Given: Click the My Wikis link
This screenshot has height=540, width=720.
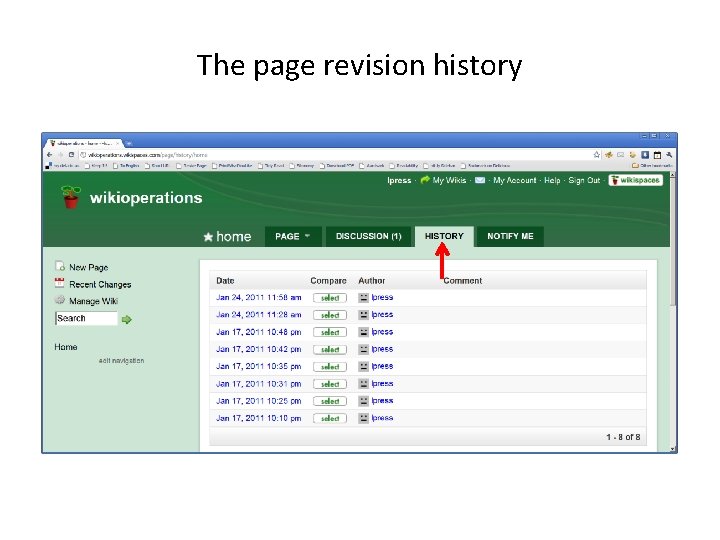Looking at the screenshot, I should point(449,180).
